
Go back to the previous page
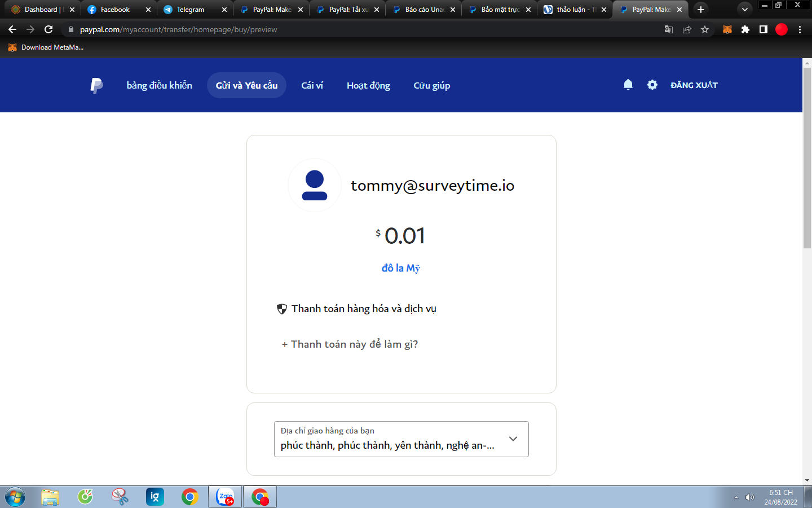(12, 29)
